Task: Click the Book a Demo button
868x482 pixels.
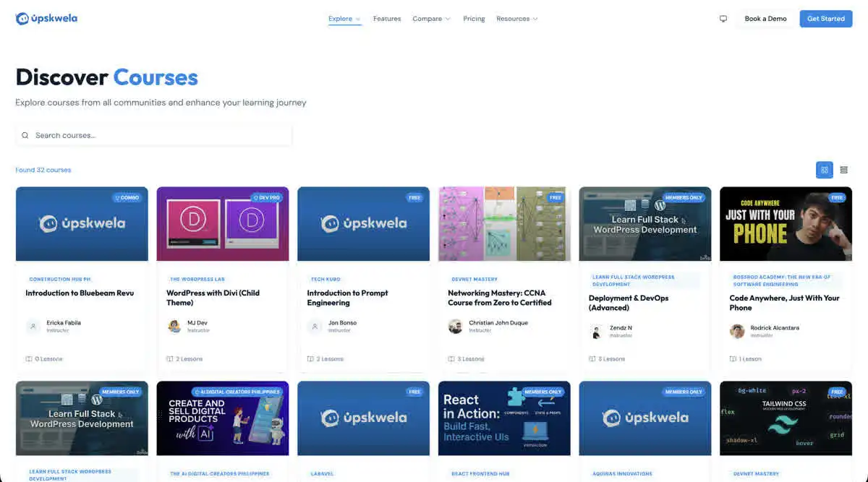Action: (765, 19)
